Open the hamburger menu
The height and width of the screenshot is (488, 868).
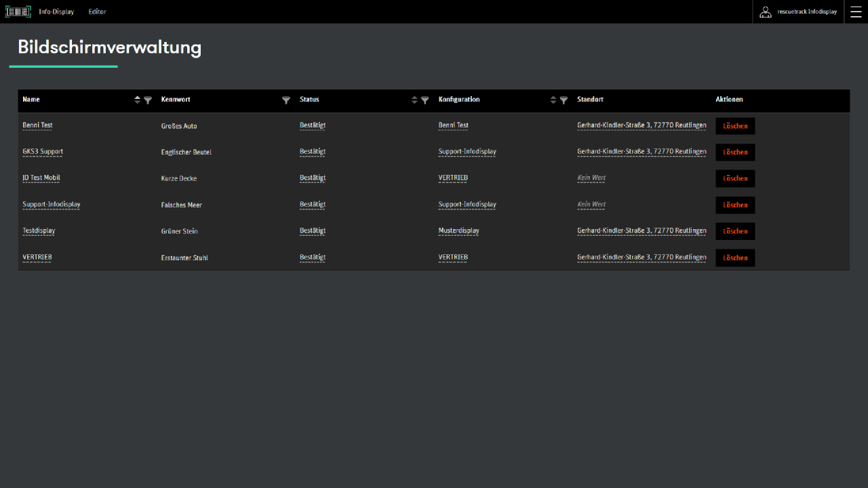pos(856,12)
